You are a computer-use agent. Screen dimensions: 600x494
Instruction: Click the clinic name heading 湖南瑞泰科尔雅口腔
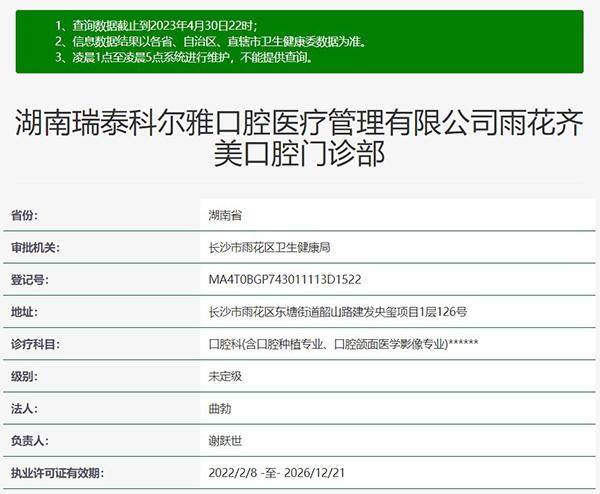(x=299, y=138)
